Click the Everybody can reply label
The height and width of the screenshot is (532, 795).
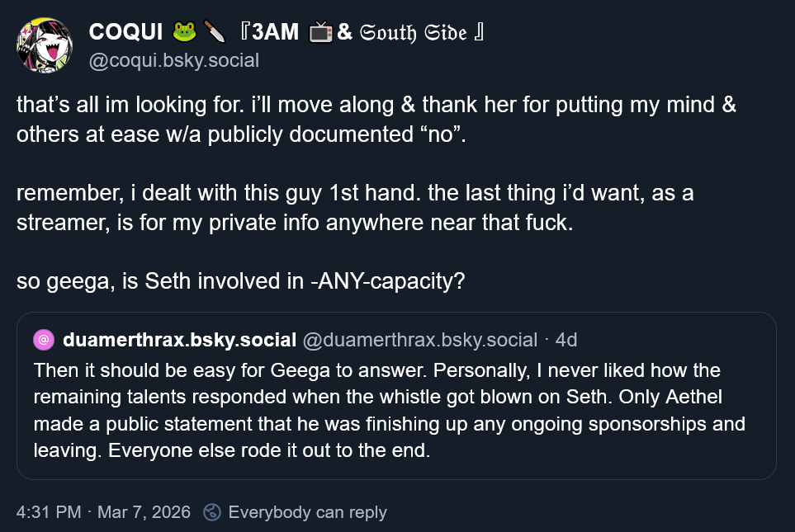coord(307,512)
